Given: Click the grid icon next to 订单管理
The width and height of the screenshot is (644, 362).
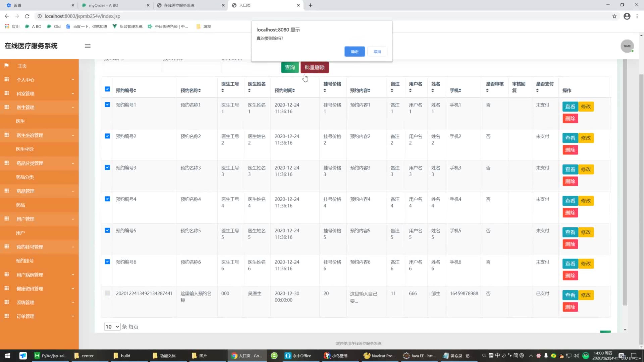Looking at the screenshot, I should pyautogui.click(x=7, y=316).
